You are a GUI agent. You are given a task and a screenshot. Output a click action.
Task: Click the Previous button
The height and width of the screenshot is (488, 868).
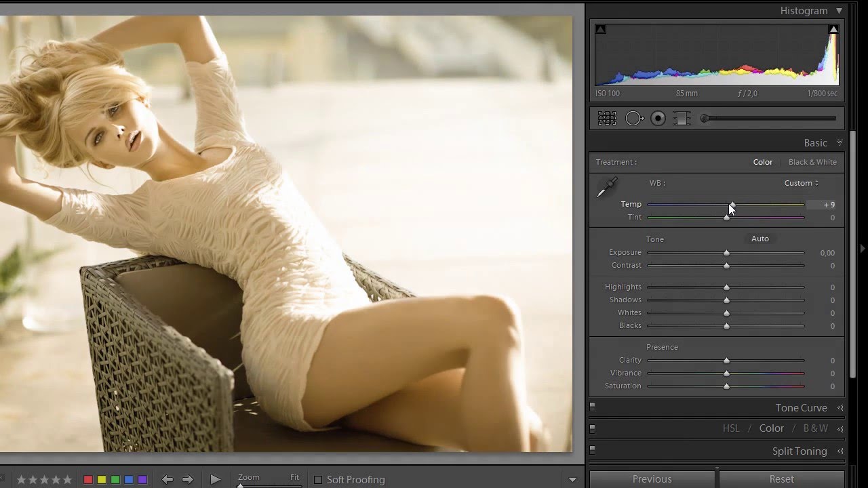pos(652,479)
